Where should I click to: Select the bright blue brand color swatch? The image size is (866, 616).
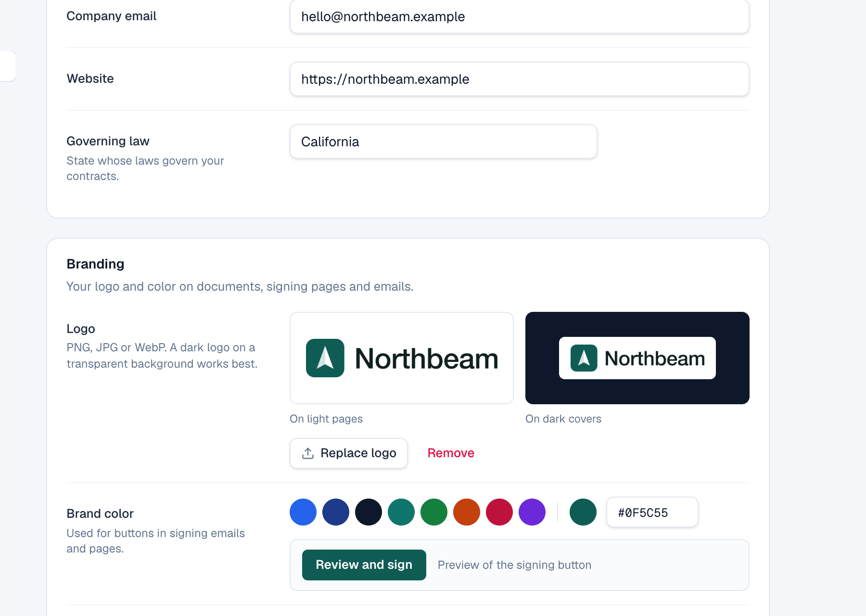click(x=303, y=512)
